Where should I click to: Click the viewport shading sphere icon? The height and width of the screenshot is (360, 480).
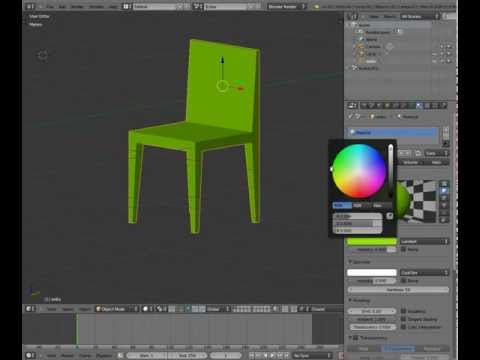tap(145, 309)
